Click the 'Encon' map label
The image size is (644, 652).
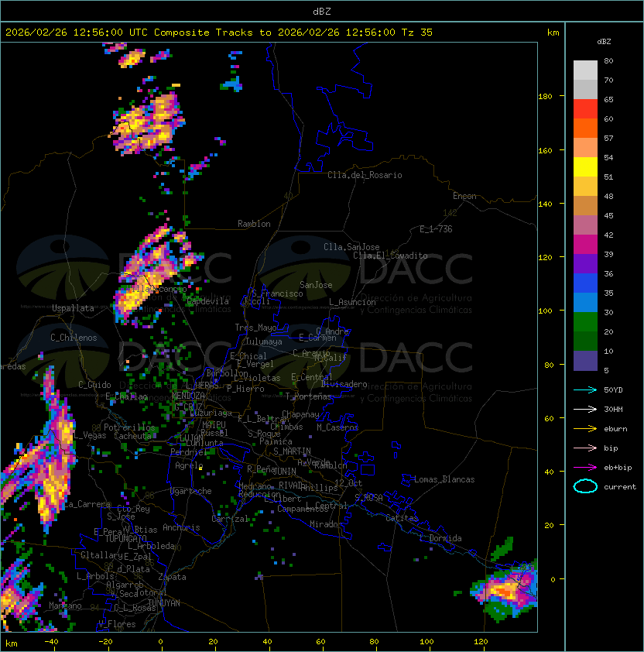[x=464, y=196]
